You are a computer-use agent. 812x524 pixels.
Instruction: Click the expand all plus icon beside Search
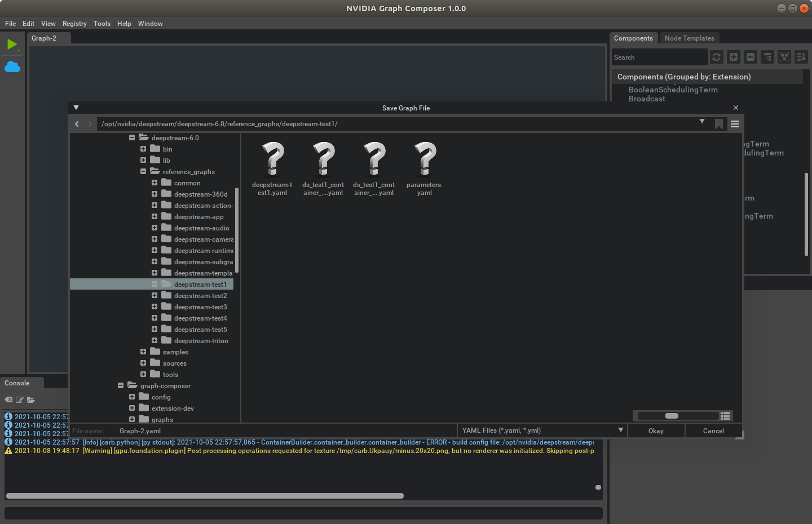point(734,57)
